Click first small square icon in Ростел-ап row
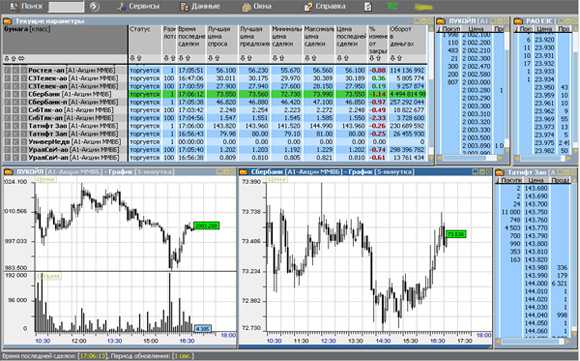 point(7,70)
